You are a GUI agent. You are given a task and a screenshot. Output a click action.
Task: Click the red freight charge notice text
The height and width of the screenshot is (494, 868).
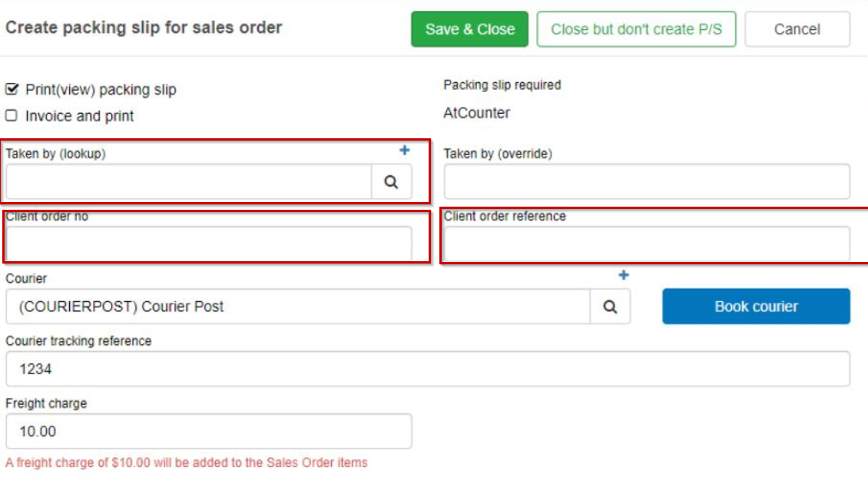pyautogui.click(x=187, y=463)
